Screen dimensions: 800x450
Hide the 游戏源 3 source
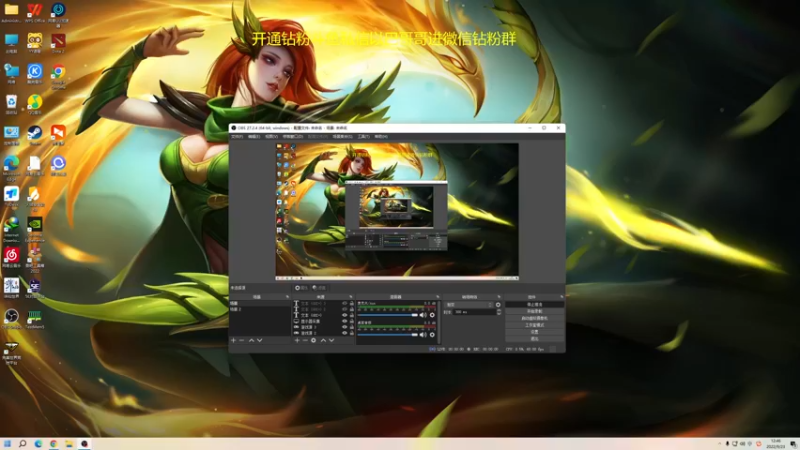tap(344, 327)
